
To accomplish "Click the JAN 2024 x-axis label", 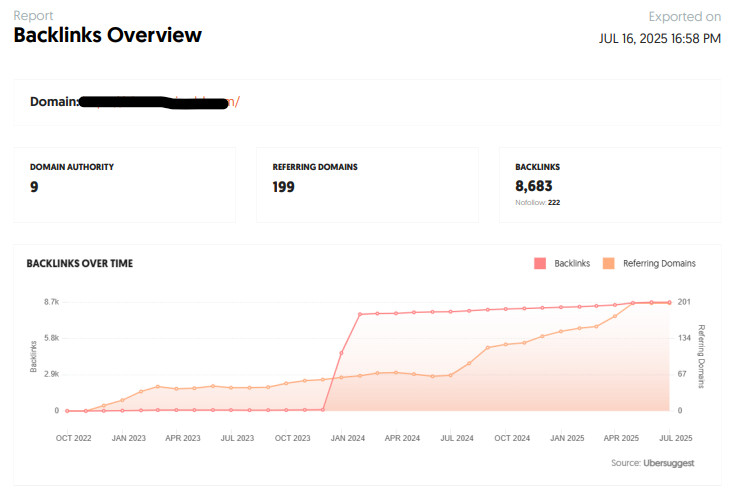I will tap(347, 438).
